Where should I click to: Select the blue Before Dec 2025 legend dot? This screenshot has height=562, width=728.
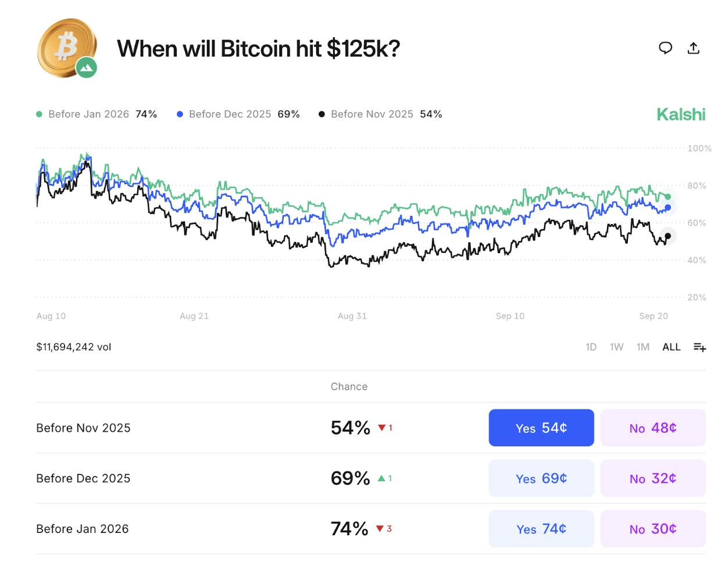pos(180,114)
